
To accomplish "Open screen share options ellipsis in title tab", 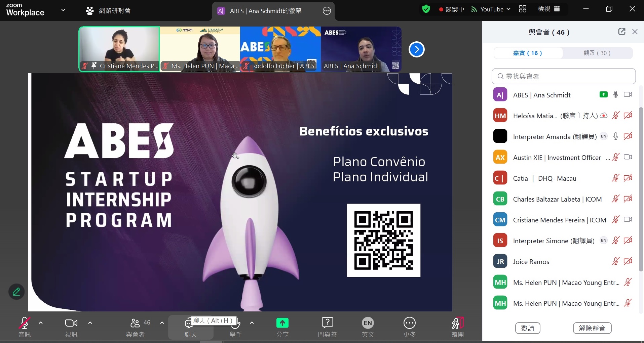I will coord(327,11).
